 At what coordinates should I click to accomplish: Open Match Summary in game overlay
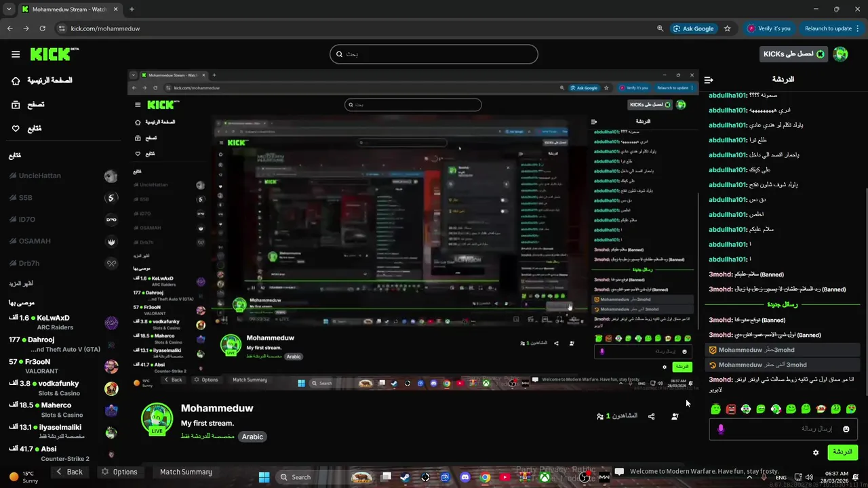[x=186, y=472]
